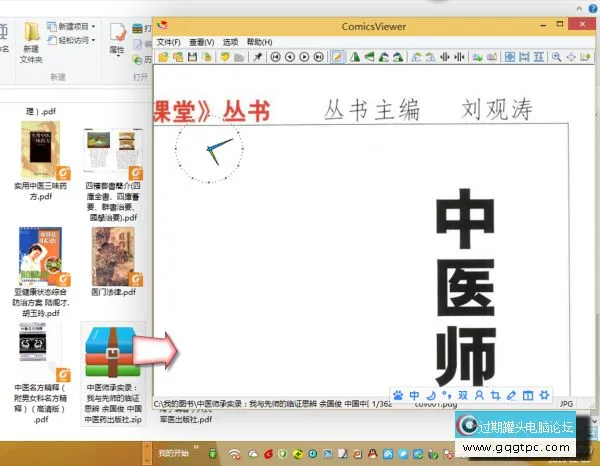Click the pushpin always-on-top icon

click(x=258, y=57)
